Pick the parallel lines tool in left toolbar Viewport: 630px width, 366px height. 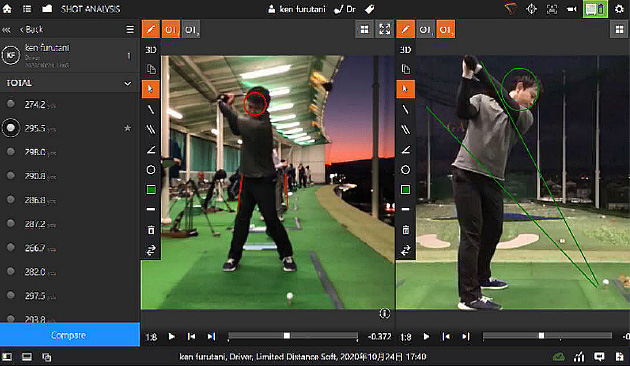click(x=151, y=129)
